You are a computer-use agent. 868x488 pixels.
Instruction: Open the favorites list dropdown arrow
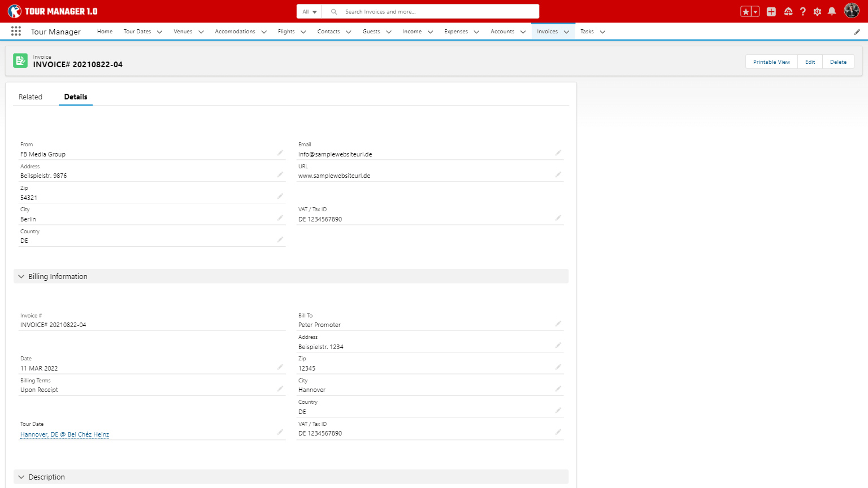click(756, 11)
